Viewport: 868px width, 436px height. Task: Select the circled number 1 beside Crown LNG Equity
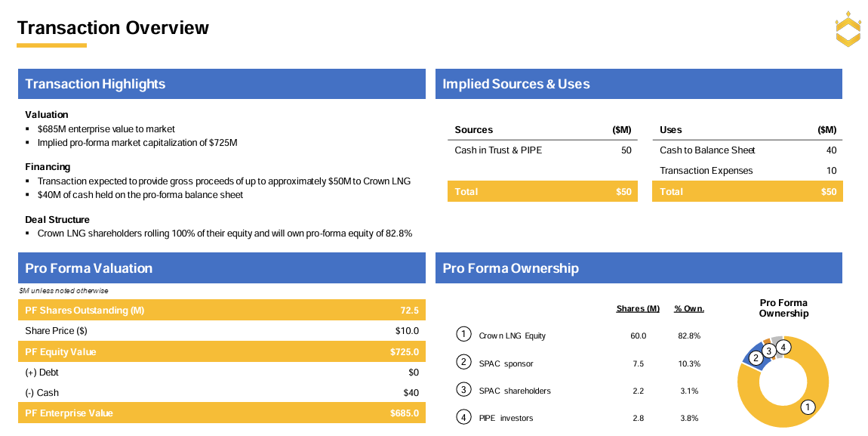click(463, 334)
